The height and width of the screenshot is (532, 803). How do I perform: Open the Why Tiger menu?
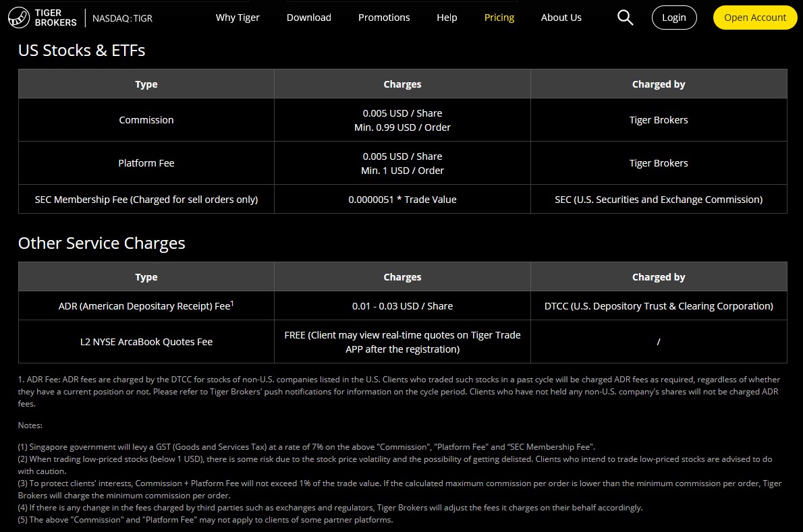click(x=238, y=18)
